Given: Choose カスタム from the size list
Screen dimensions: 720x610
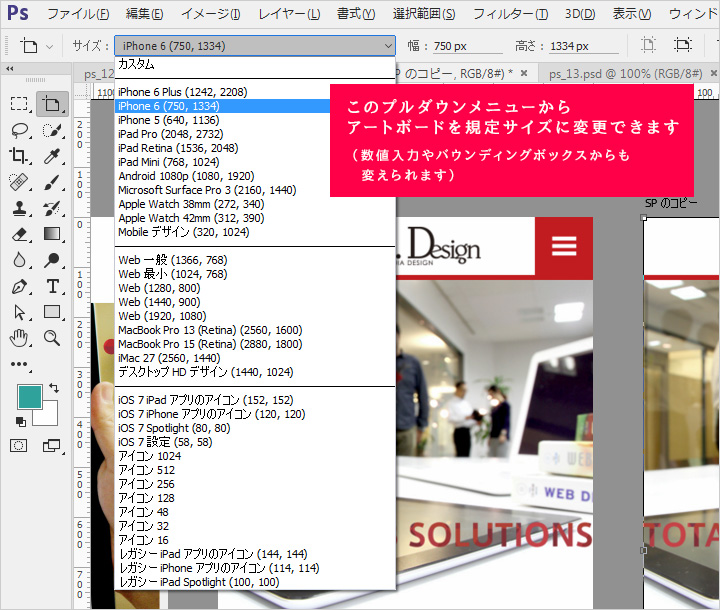Looking at the screenshot, I should 255,64.
